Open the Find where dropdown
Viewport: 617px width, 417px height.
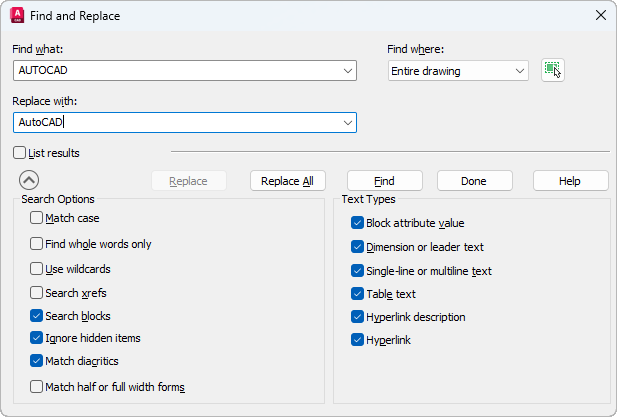pyautogui.click(x=519, y=71)
